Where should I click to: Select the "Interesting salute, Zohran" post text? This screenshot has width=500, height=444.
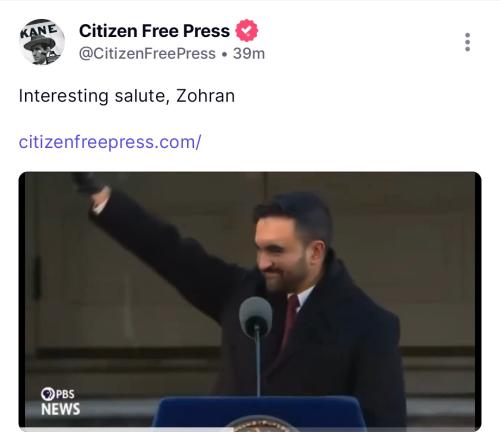(127, 96)
